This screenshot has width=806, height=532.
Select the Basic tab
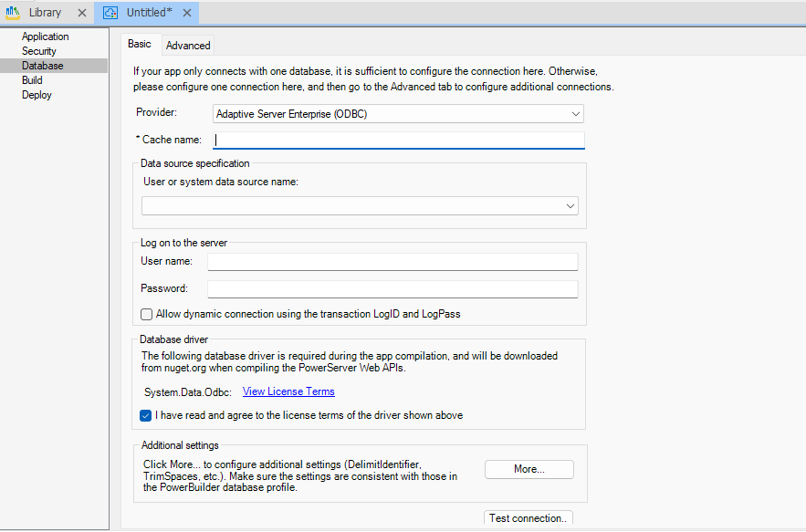140,44
